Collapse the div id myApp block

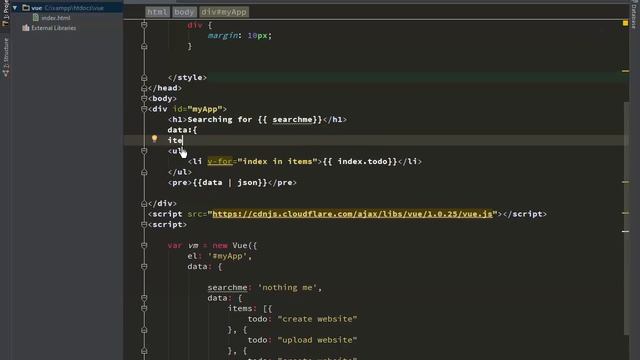(144, 109)
